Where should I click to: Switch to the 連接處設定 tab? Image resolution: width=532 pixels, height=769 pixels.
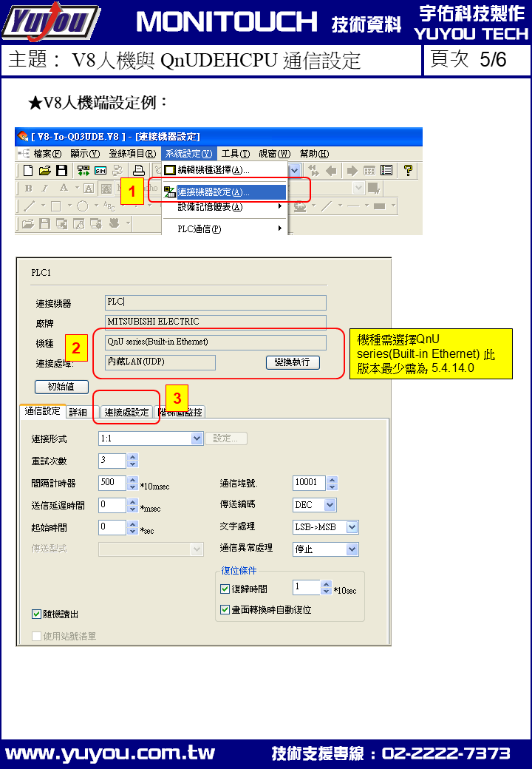click(x=126, y=413)
